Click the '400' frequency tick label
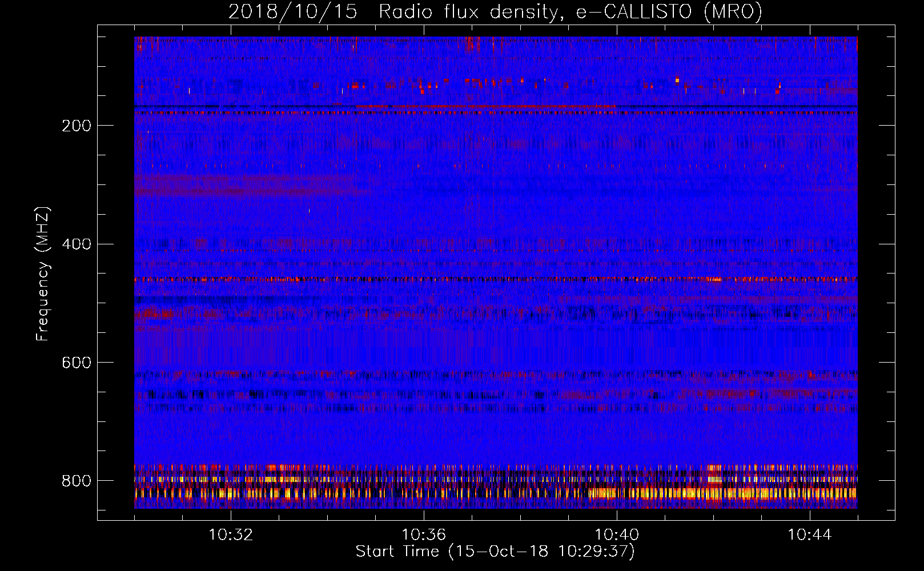 [77, 244]
